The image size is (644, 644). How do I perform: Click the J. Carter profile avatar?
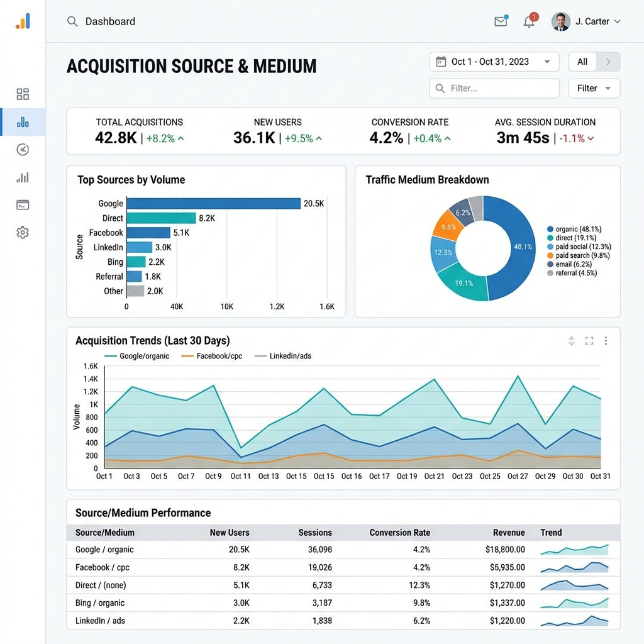tap(560, 21)
